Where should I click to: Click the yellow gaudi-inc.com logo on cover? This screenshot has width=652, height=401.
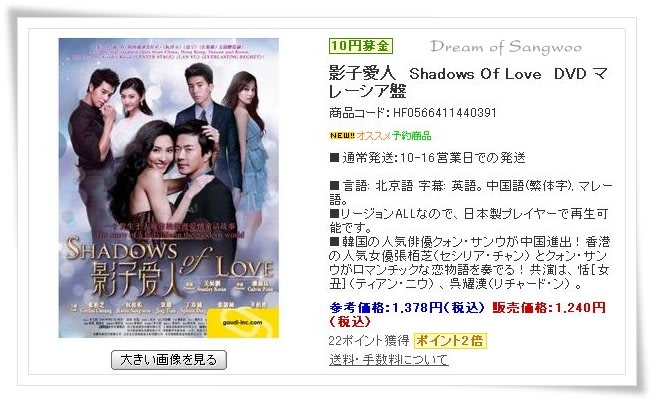[x=242, y=323]
